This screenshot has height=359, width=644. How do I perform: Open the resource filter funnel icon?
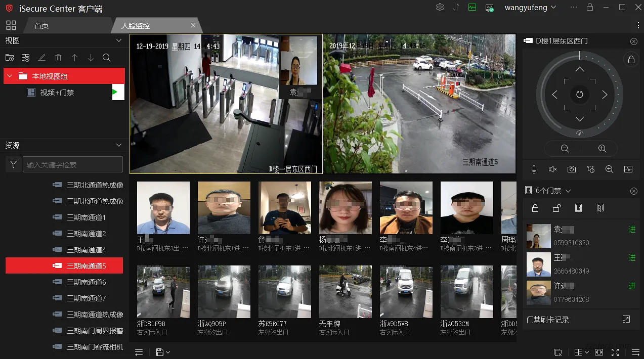point(13,164)
